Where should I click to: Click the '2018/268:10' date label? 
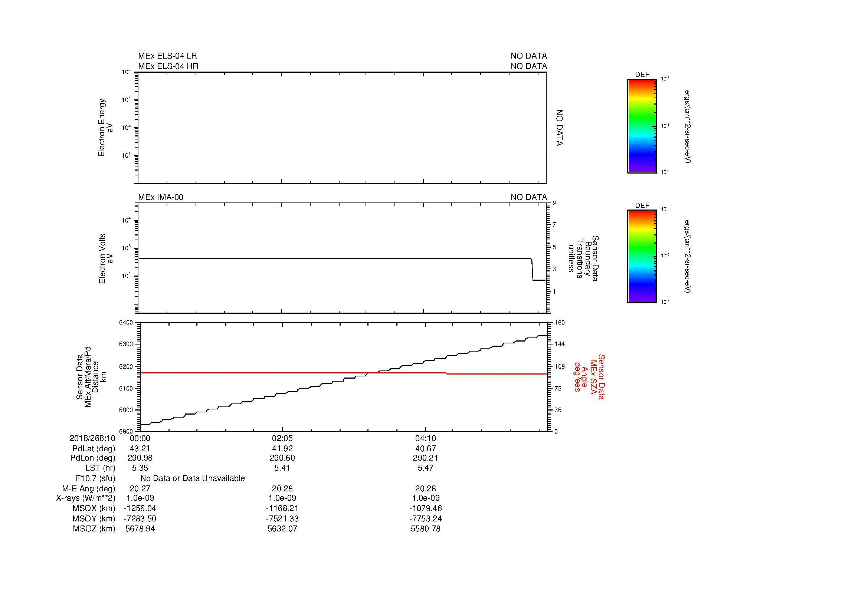92,438
